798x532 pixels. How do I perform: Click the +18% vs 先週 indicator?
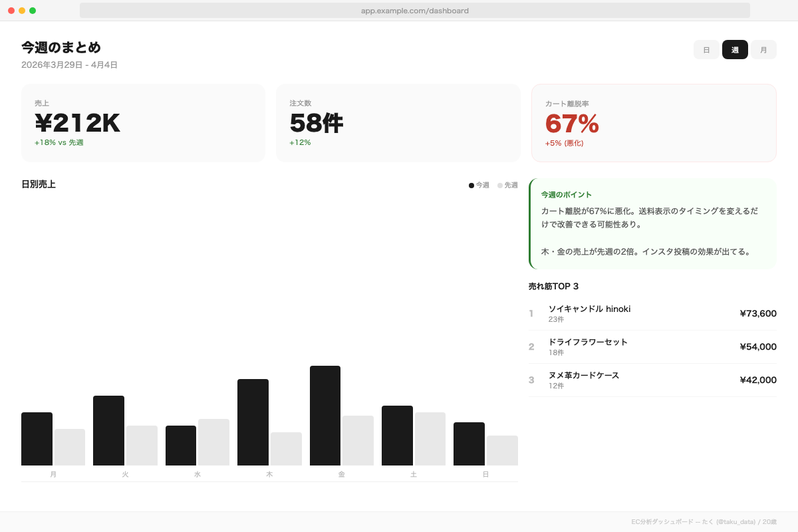coord(58,142)
